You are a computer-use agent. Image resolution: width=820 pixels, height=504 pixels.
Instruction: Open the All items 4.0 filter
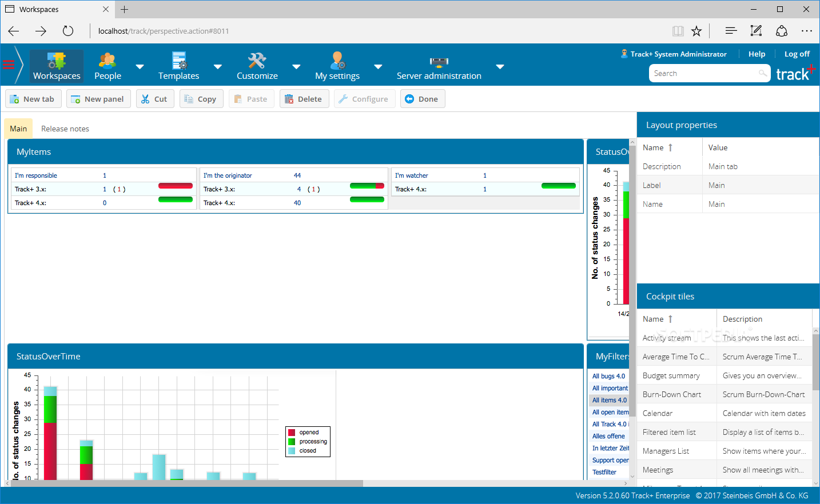[x=610, y=400]
